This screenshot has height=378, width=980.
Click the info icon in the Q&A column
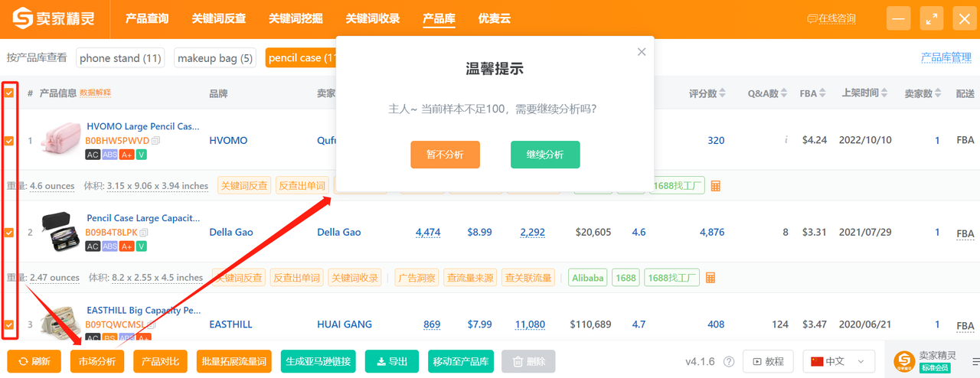(x=786, y=140)
